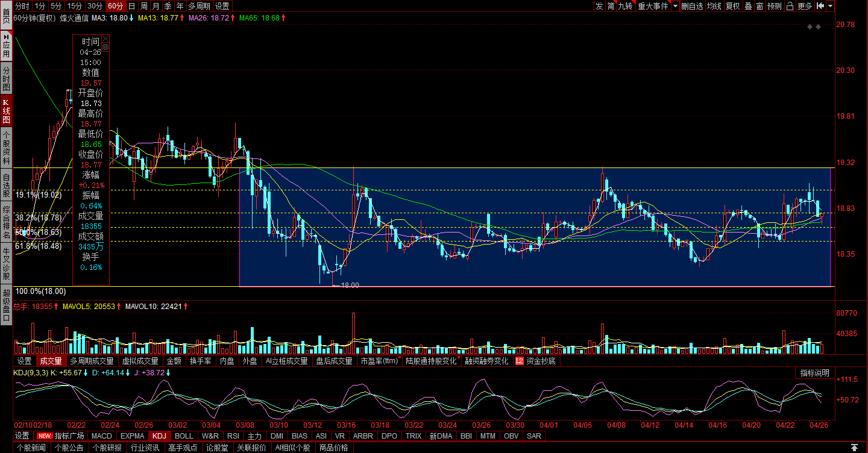Select the 60分 period tab

(115, 6)
